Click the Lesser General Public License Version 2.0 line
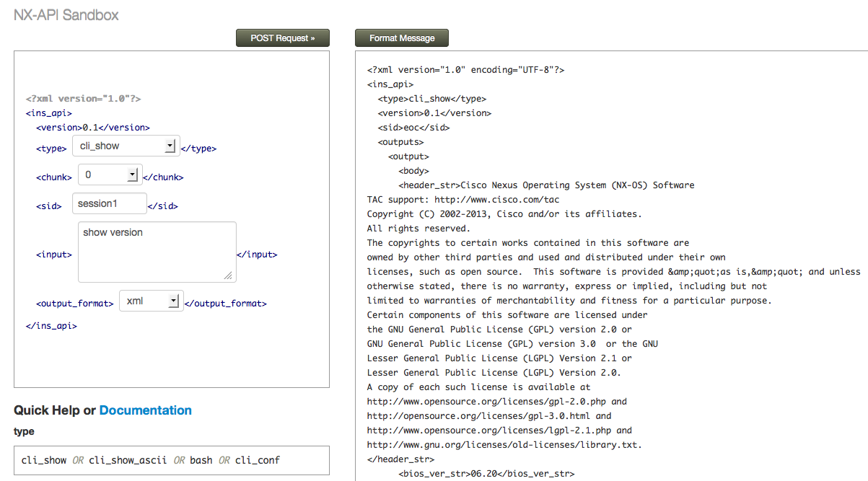Screen dimensions: 868x481 pos(494,373)
